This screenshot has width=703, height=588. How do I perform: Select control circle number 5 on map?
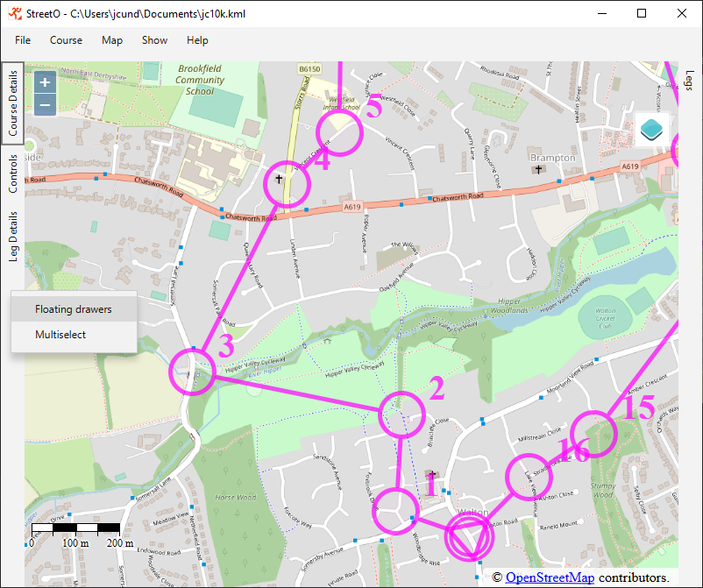click(339, 133)
